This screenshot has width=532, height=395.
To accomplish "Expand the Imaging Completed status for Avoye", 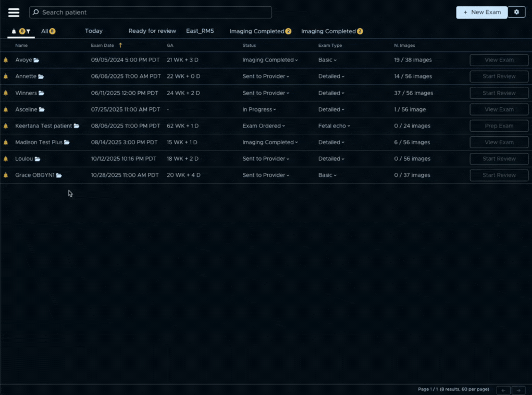I will coord(270,60).
